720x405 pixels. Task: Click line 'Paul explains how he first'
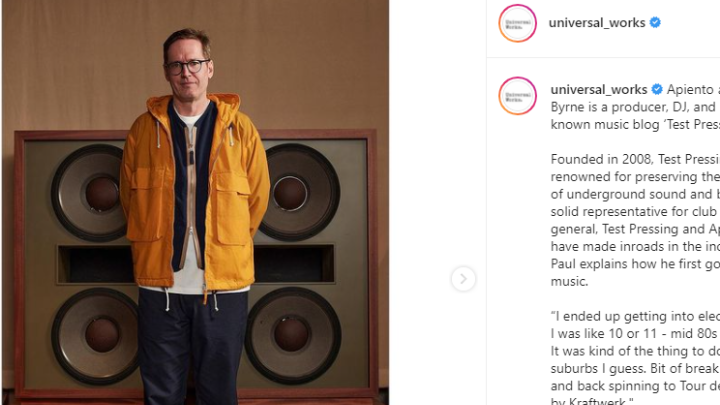click(x=635, y=264)
